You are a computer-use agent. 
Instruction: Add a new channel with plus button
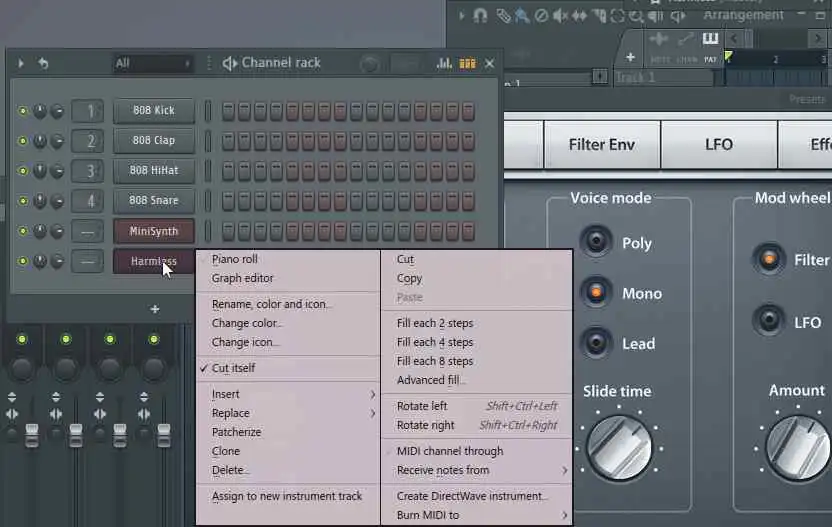coord(154,309)
